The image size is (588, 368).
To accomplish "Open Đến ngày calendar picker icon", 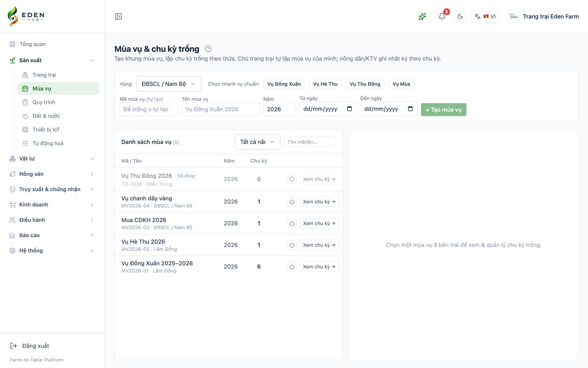I will 410,109.
